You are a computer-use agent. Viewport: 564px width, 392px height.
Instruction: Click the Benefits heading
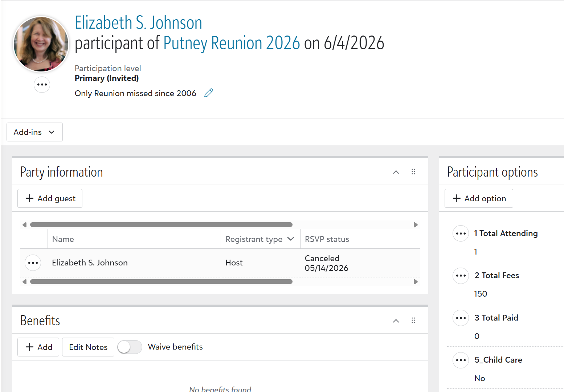(x=40, y=321)
